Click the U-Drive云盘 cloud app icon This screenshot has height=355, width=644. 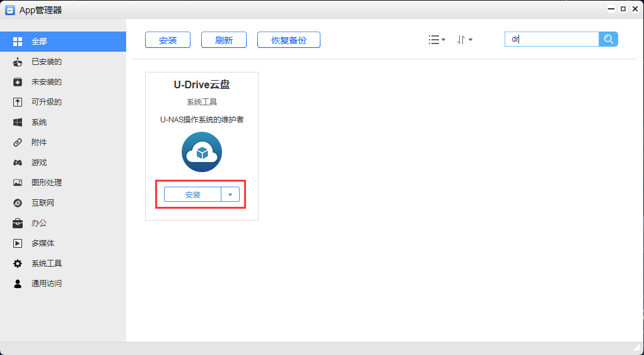[202, 152]
